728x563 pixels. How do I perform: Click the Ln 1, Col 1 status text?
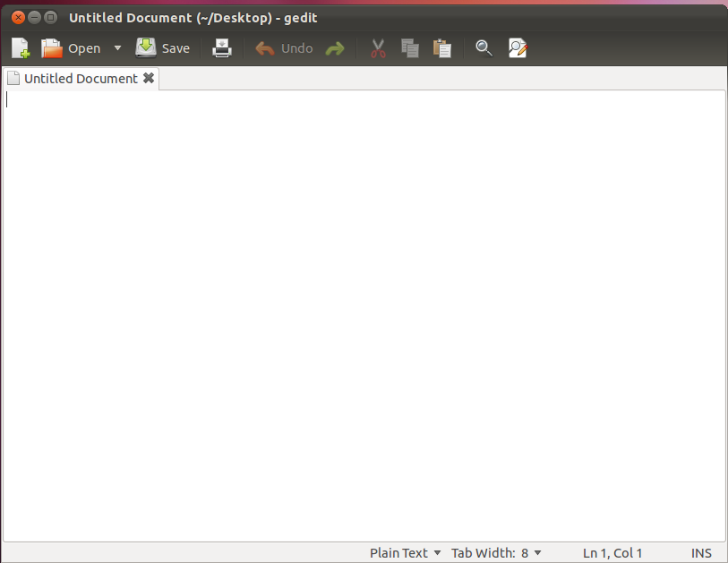tap(612, 553)
